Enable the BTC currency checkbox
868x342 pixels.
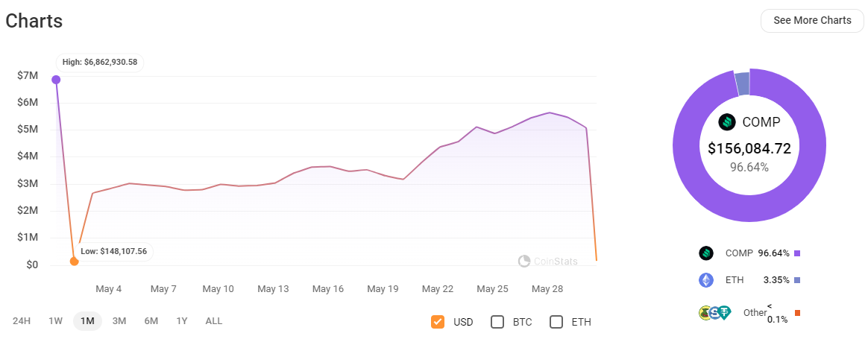pos(497,322)
